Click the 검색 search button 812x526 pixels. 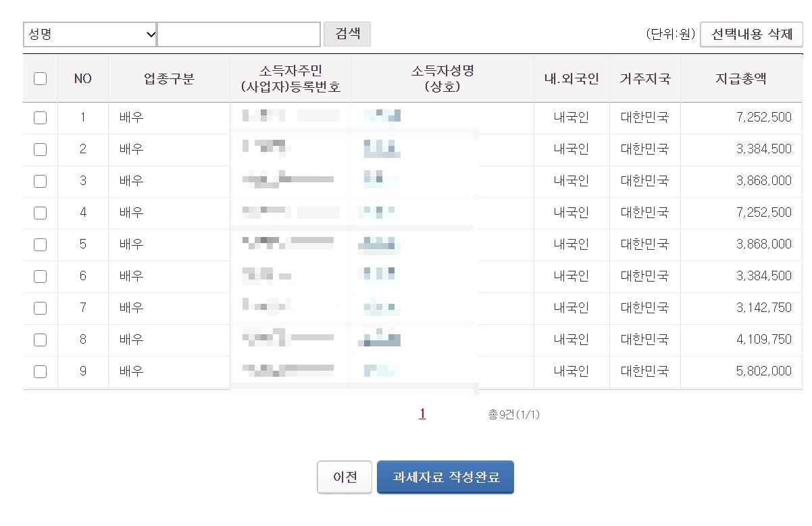click(x=347, y=33)
